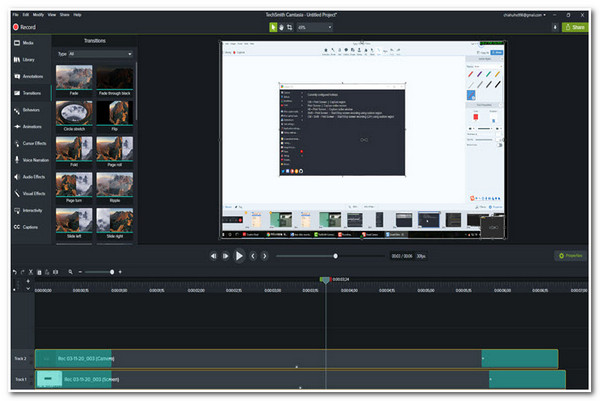
Task: Click the previous frame playback button
Action: tap(214, 256)
